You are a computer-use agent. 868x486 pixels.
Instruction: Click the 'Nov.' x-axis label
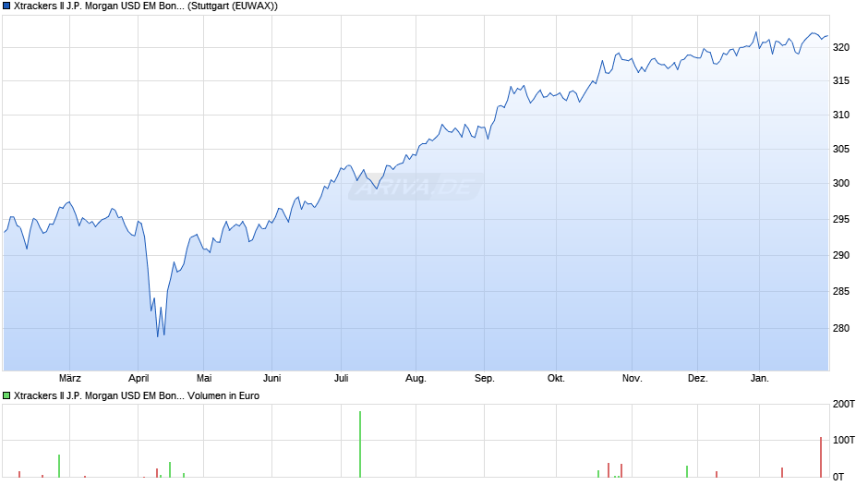(x=632, y=378)
